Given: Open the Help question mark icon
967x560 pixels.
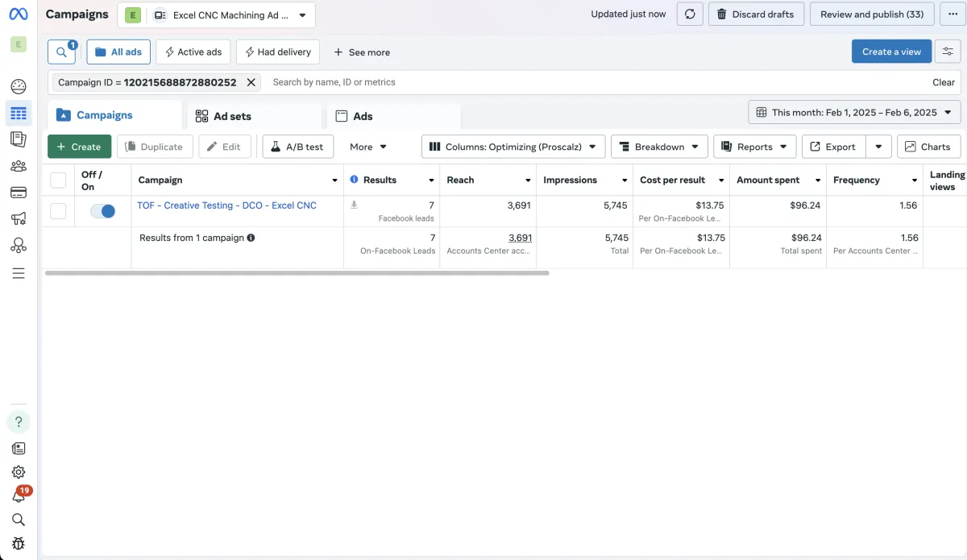Looking at the screenshot, I should coord(19,421).
